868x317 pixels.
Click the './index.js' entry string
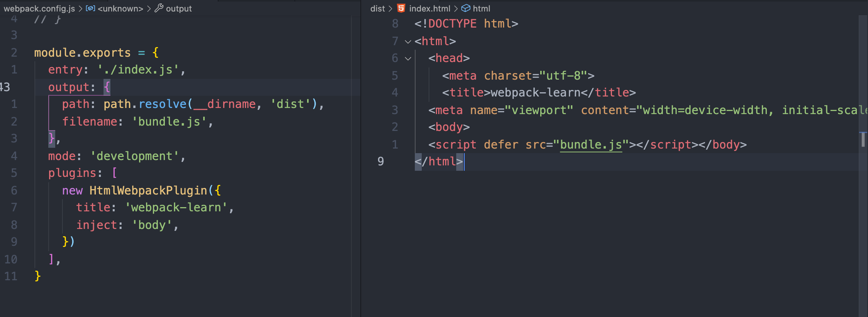[138, 70]
